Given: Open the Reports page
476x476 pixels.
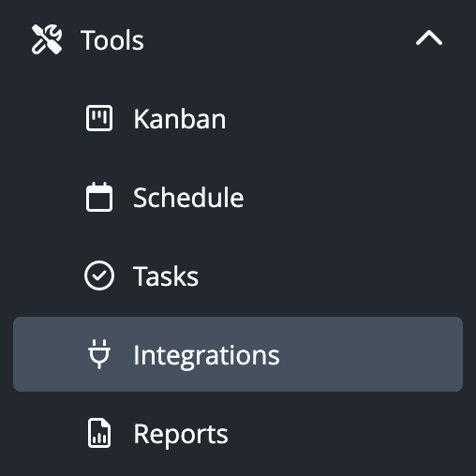Looking at the screenshot, I should tap(238, 433).
